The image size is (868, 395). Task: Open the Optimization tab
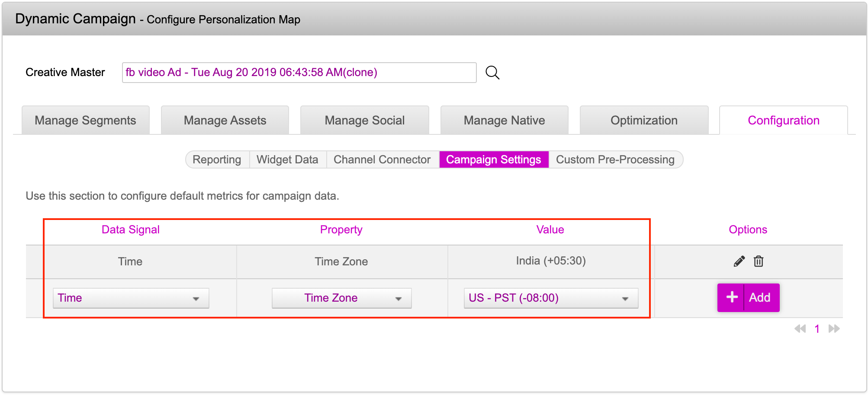[x=644, y=121]
